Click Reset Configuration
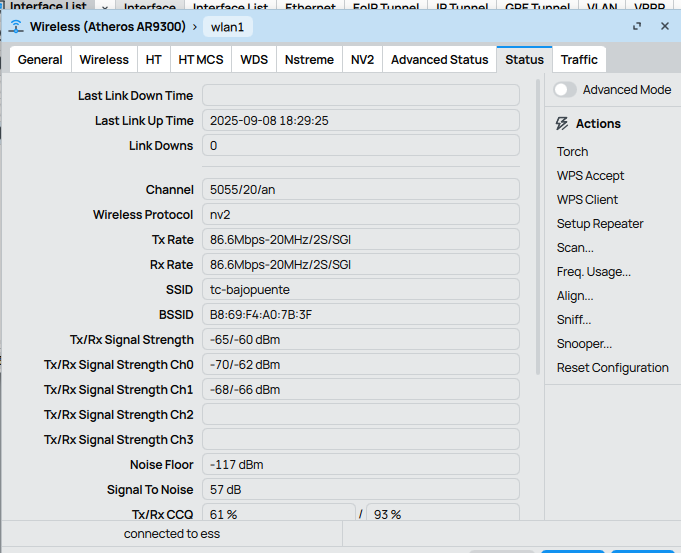The image size is (681, 553). [612, 368]
